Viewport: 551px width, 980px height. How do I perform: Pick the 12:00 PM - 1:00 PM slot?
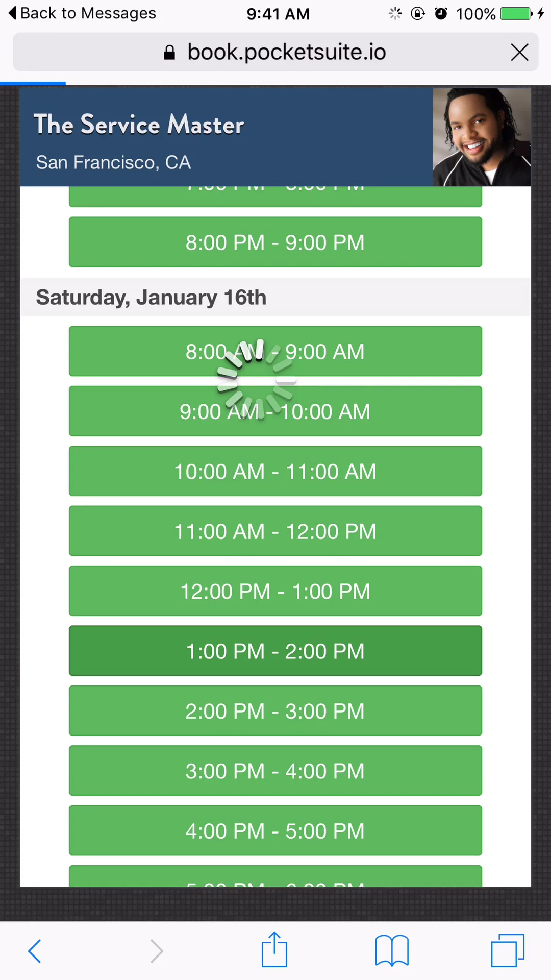tap(275, 591)
